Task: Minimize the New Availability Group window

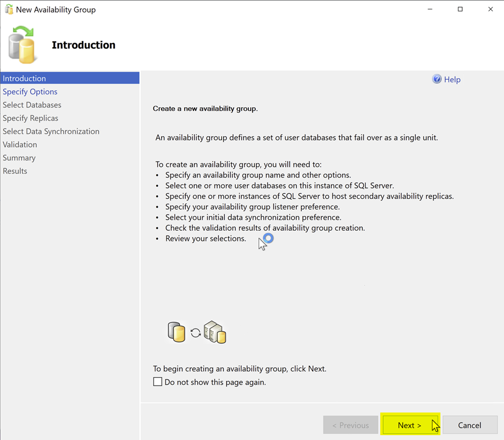Action: point(430,9)
